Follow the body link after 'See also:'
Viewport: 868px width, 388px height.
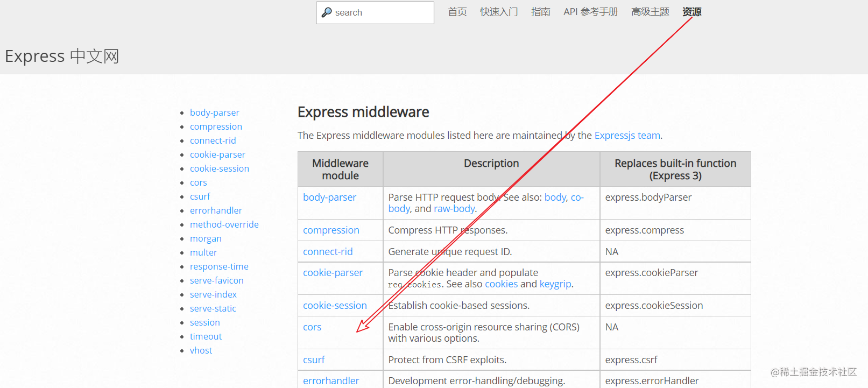[555, 197]
